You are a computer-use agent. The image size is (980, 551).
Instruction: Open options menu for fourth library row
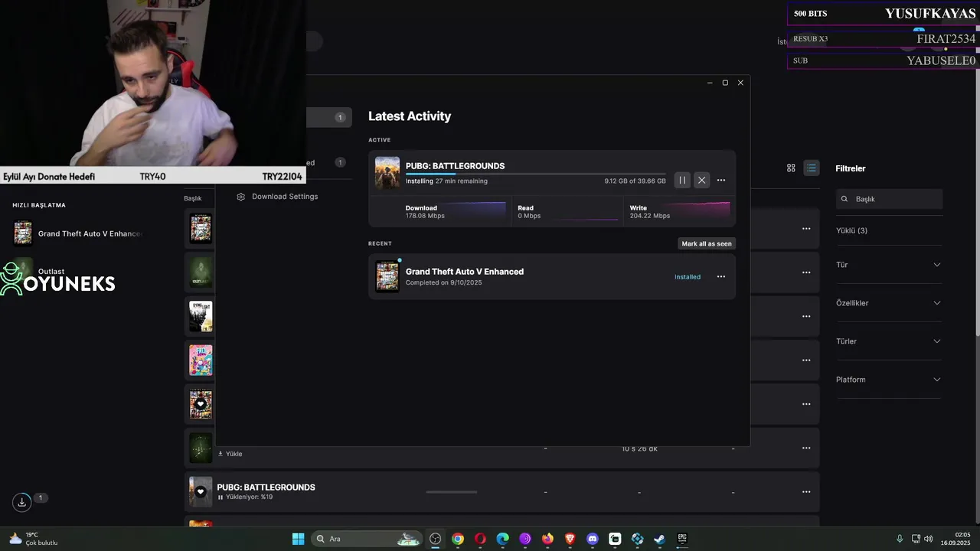pyautogui.click(x=806, y=360)
